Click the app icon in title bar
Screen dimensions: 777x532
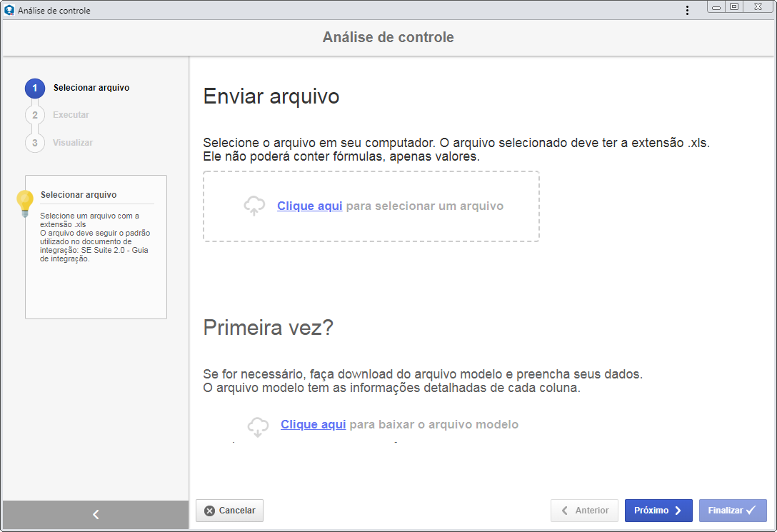click(x=9, y=10)
